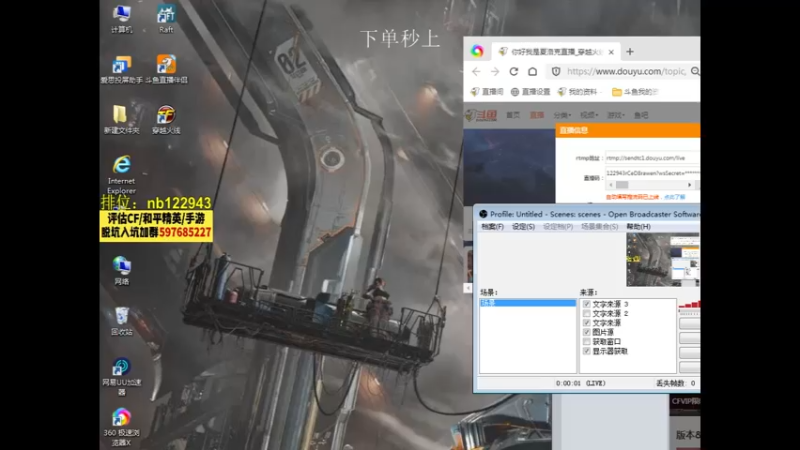Select the highlighted 场景 scene entry
This screenshot has width=800, height=450.
click(x=528, y=303)
